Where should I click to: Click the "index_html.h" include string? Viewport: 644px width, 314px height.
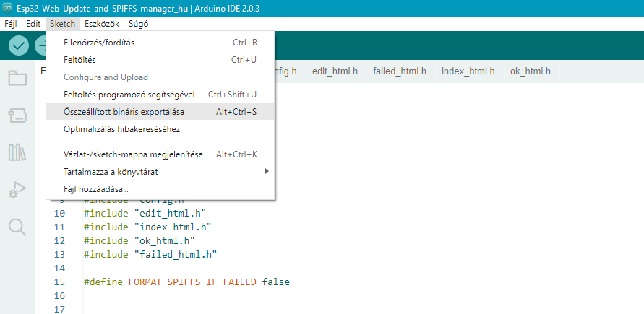click(x=173, y=227)
